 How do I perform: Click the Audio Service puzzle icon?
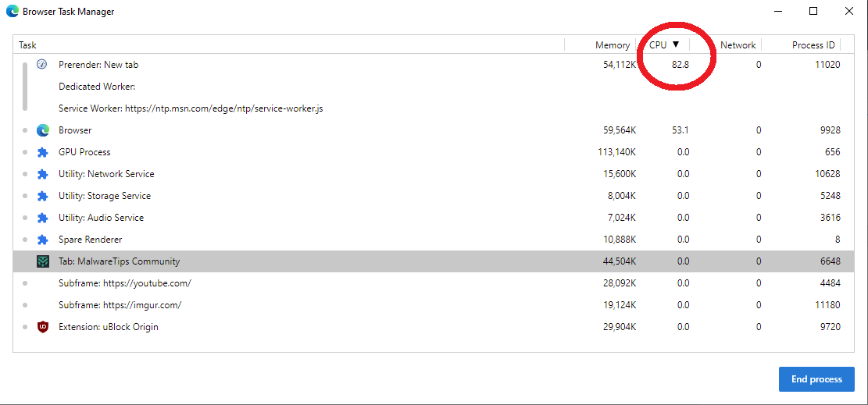tap(43, 218)
